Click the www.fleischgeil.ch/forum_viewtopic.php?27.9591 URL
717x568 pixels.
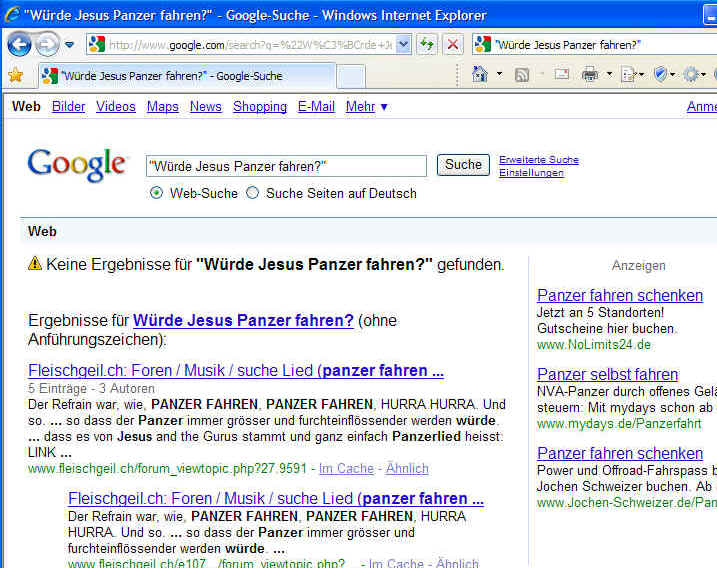(167, 468)
